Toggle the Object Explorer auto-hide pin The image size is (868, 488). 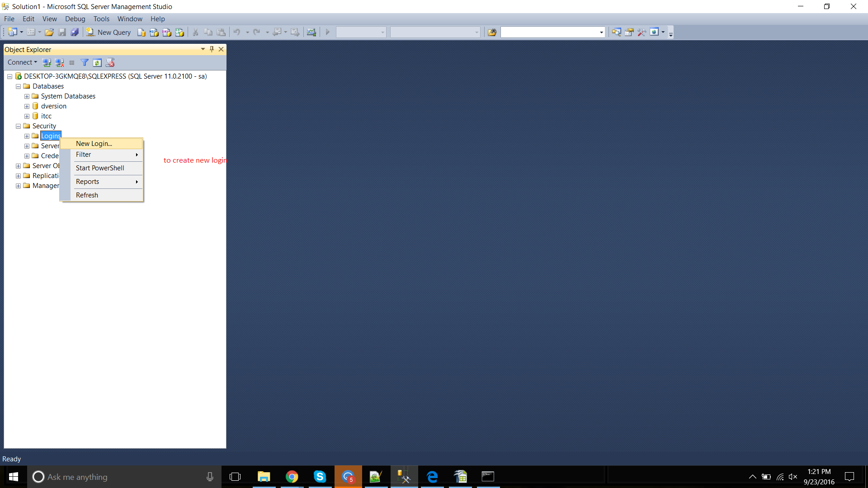pos(212,49)
